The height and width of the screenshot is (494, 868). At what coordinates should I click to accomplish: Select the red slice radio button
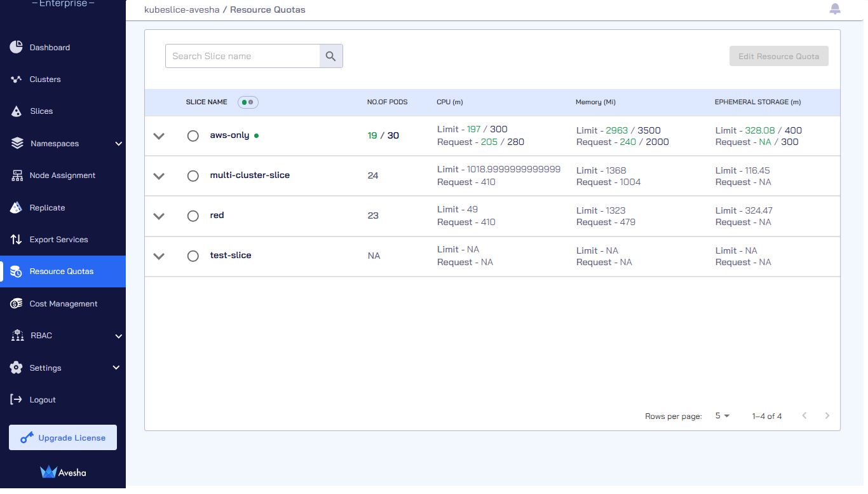(193, 216)
